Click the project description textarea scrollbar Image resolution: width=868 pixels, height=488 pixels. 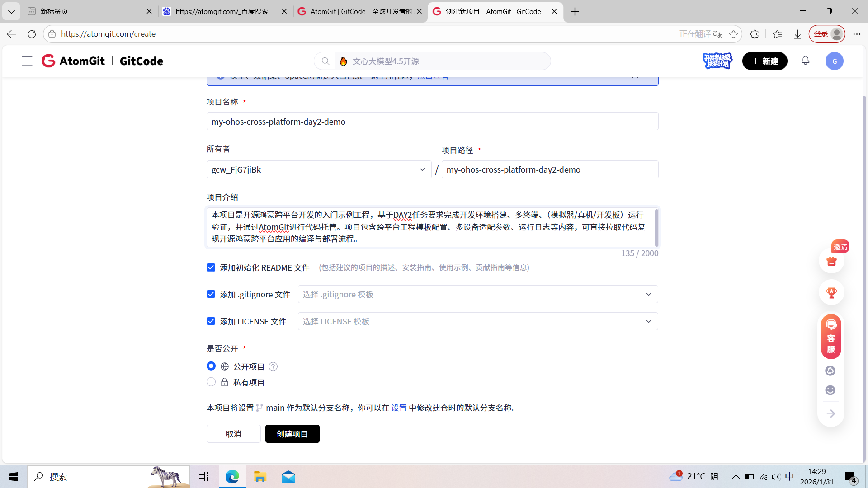(656, 227)
